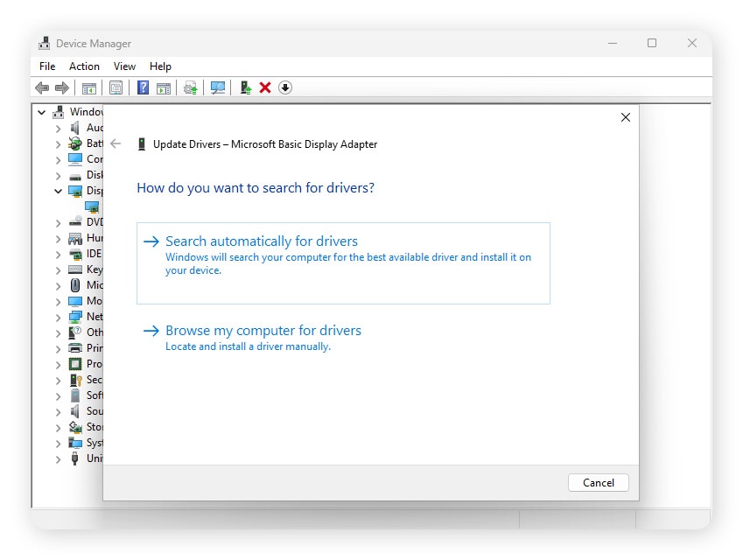Select the 'Sof' tree row label
The height and width of the screenshot is (560, 743).
(95, 395)
